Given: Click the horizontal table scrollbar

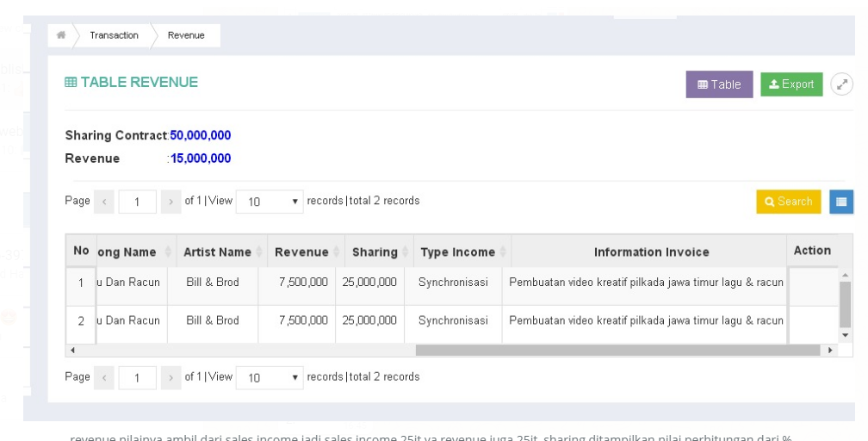Looking at the screenshot, I should (617, 351).
